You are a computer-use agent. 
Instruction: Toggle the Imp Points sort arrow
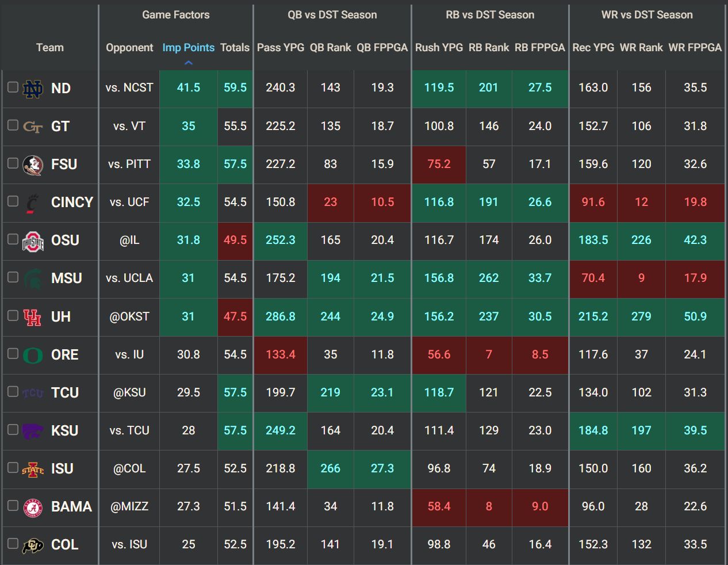click(188, 63)
